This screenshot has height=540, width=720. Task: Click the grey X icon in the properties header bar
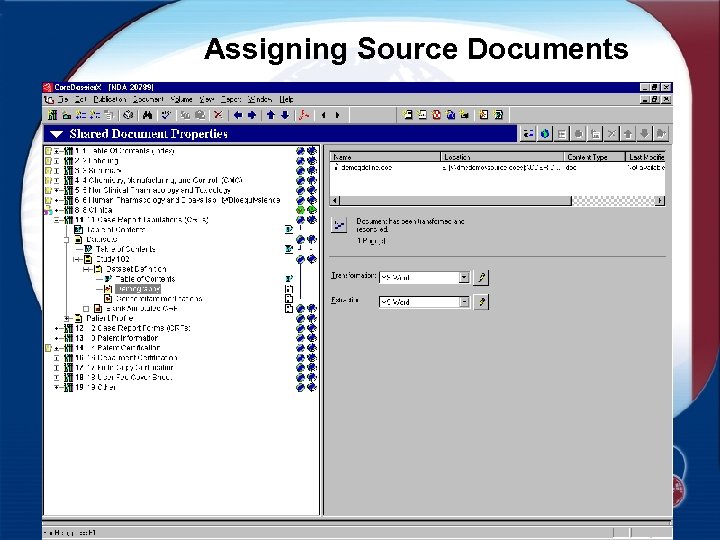pyautogui.click(x=611, y=134)
